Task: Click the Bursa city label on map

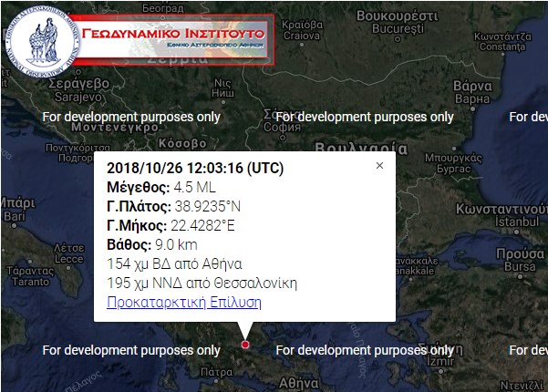Action: click(520, 266)
